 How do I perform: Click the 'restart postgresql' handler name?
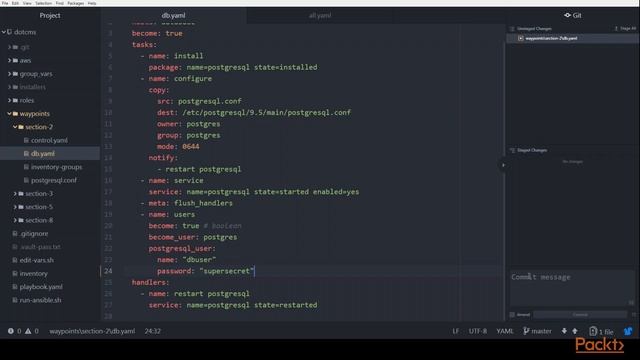211,293
